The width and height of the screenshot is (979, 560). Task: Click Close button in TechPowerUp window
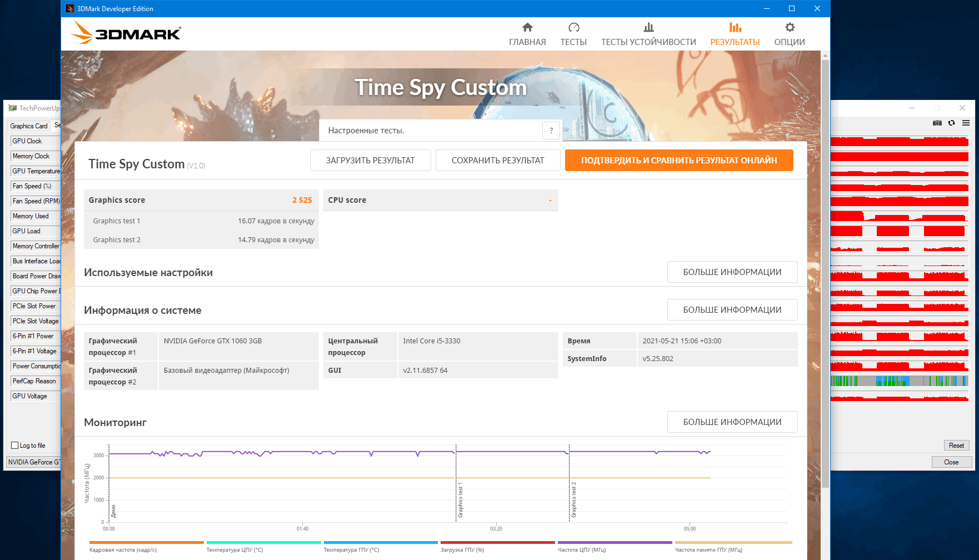(951, 462)
